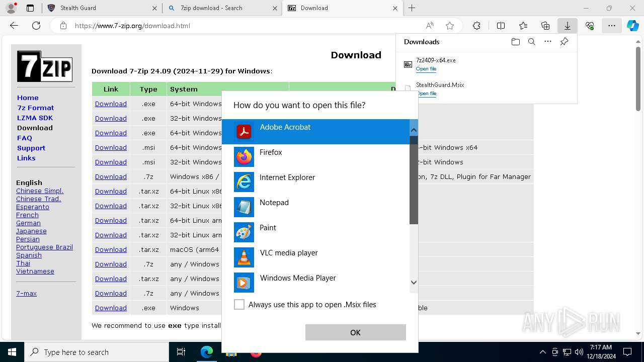Open the notifications center icon

click(x=627, y=352)
